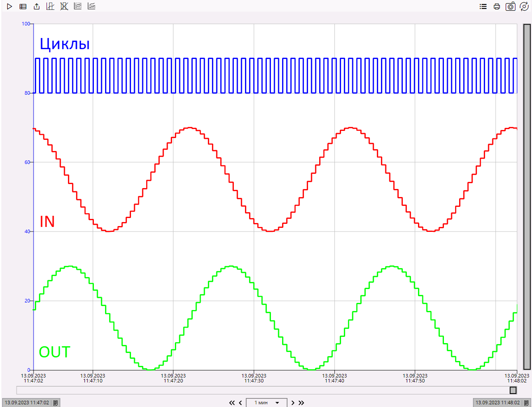Open the table view icon
The width and height of the screenshot is (532, 407).
click(x=23, y=7)
